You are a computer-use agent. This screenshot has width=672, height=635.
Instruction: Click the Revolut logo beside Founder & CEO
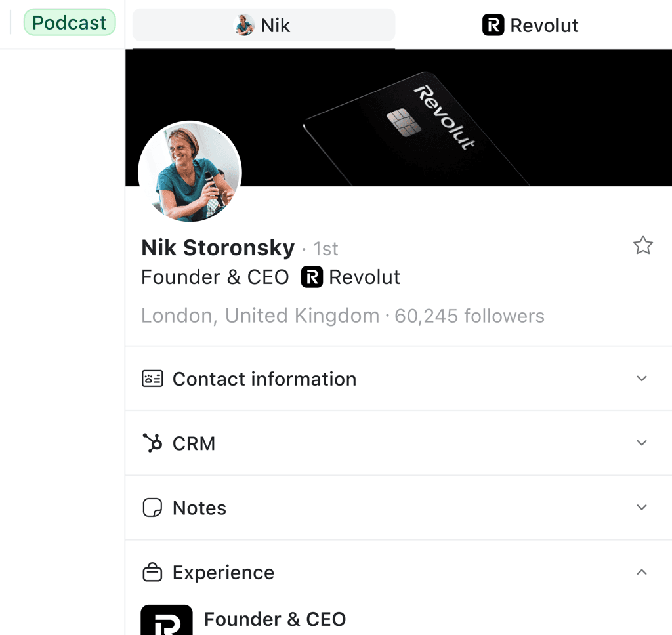point(312,277)
